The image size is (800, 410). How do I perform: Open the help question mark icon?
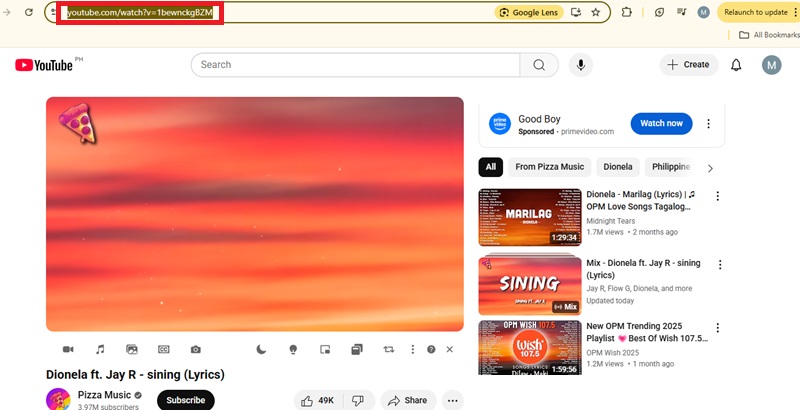[431, 349]
